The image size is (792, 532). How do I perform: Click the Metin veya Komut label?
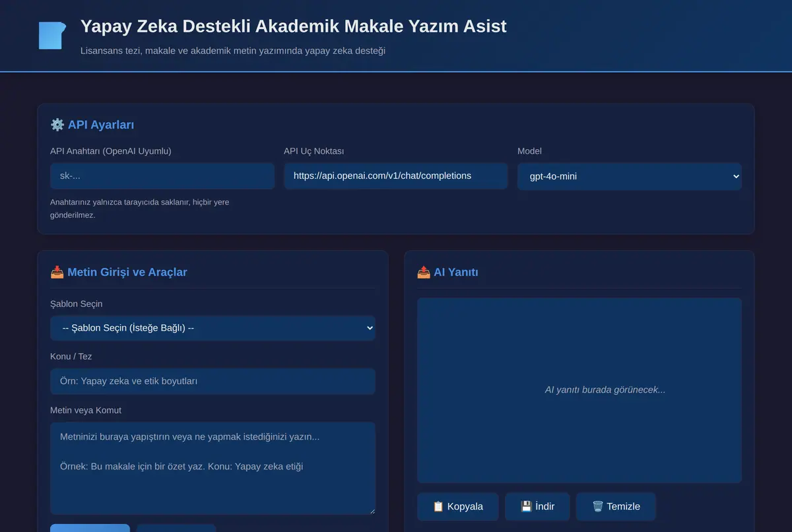(x=86, y=410)
